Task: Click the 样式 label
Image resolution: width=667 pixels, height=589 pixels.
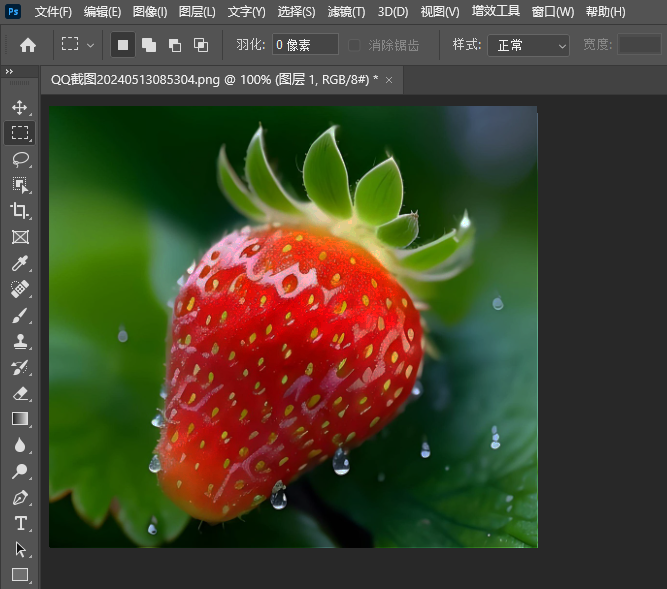Action: [467, 44]
